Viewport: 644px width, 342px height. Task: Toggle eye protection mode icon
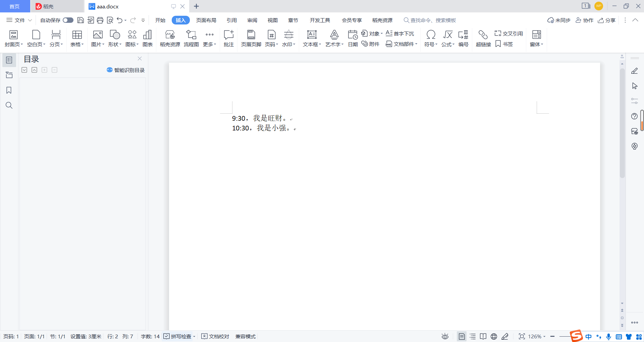pos(445,336)
